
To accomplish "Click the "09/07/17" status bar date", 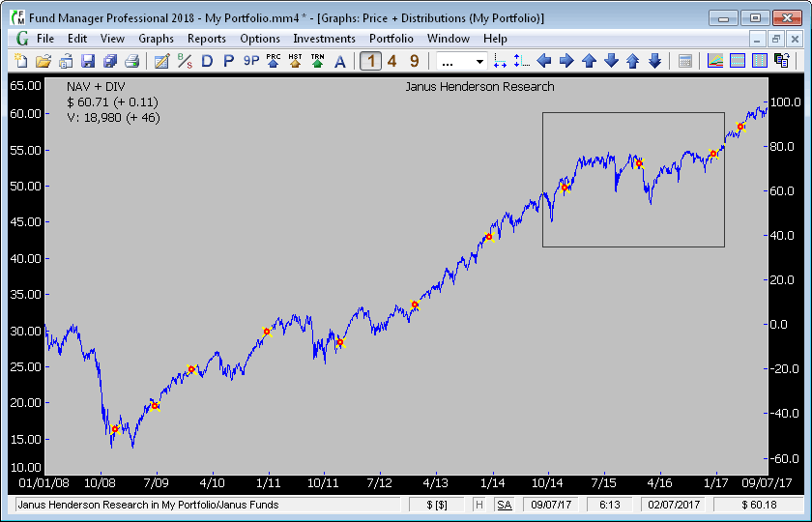I will pos(551,505).
